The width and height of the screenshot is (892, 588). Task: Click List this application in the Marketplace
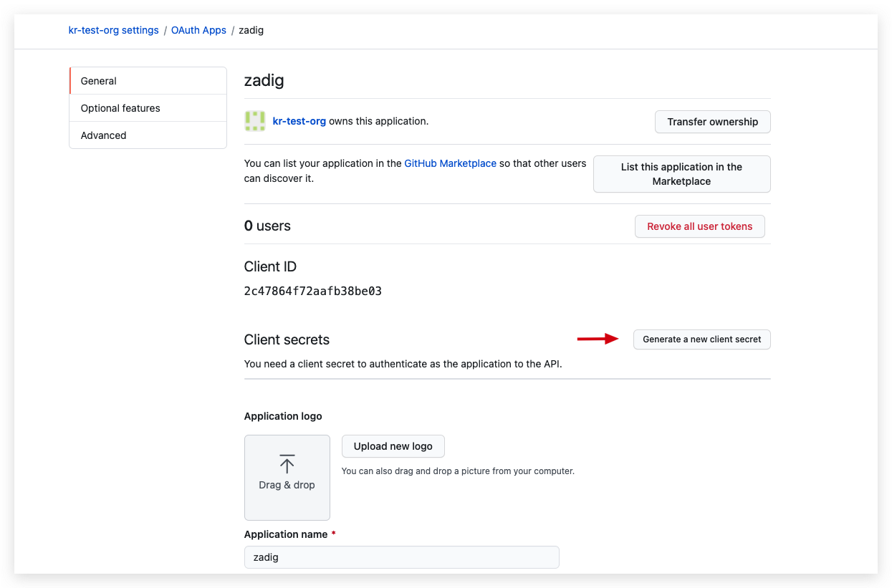tap(681, 174)
